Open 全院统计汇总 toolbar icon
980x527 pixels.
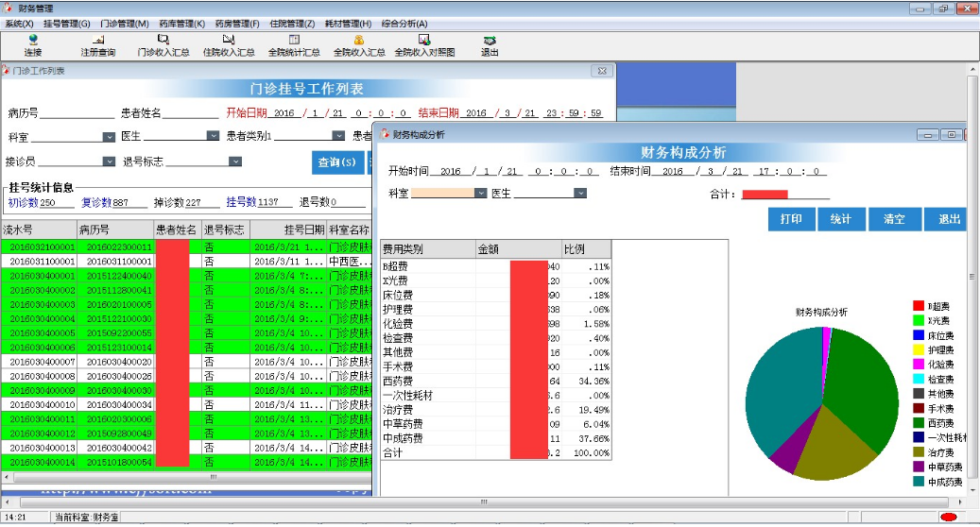coord(294,45)
